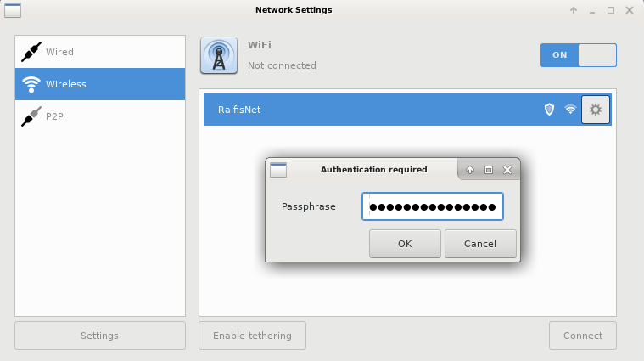Close the Authentication required dialog
Screen dimensions: 644x361
coord(507,170)
